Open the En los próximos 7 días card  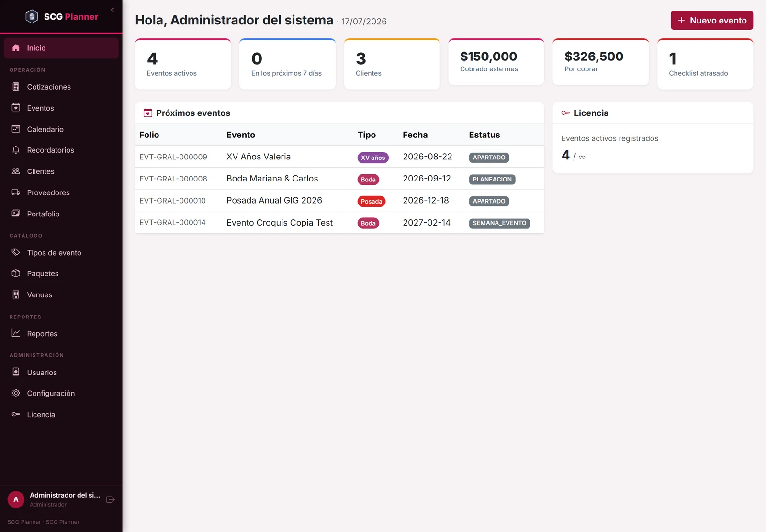tap(287, 64)
